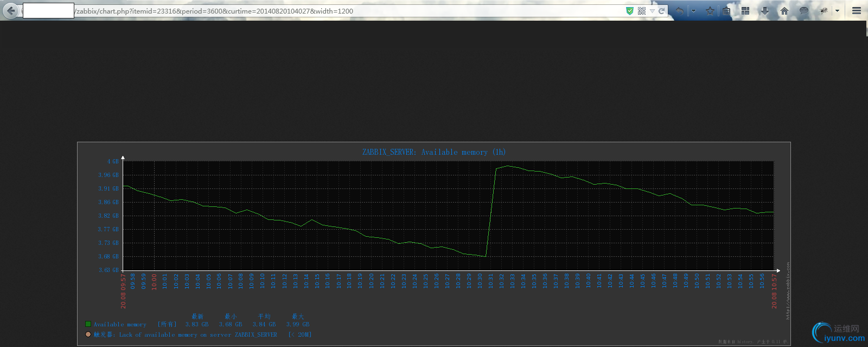
Task: Click the latest value '3.83 GB'
Action: (197, 325)
